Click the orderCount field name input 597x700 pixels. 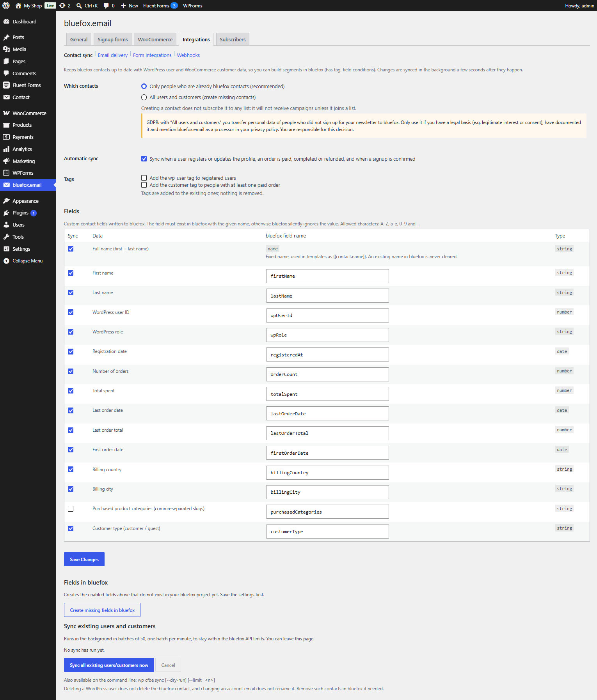point(327,374)
